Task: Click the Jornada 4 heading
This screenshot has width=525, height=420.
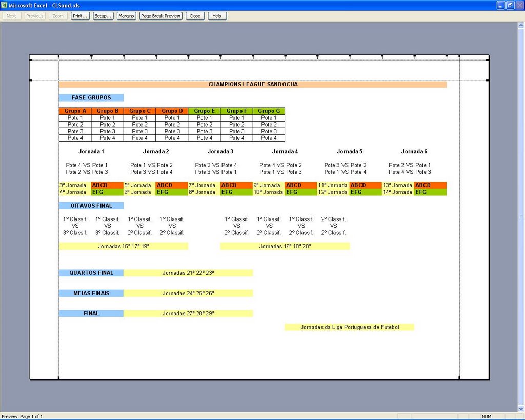Action: point(285,151)
